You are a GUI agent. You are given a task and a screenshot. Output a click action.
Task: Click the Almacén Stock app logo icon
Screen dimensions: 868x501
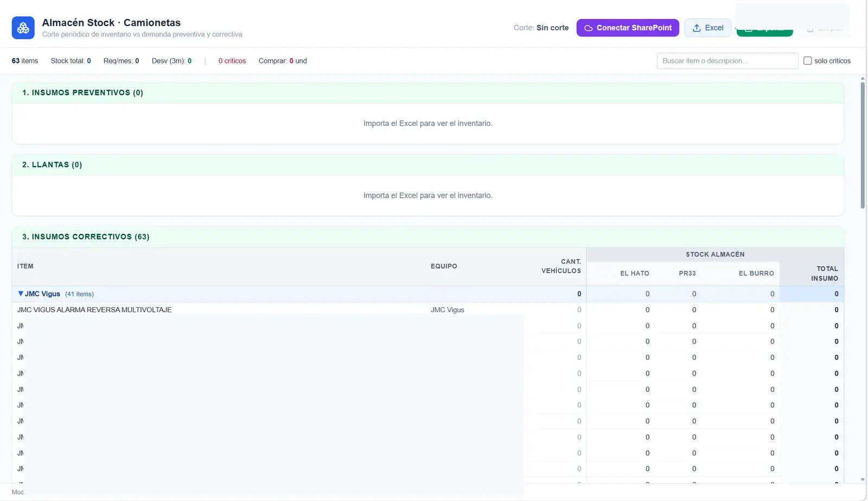click(x=23, y=28)
